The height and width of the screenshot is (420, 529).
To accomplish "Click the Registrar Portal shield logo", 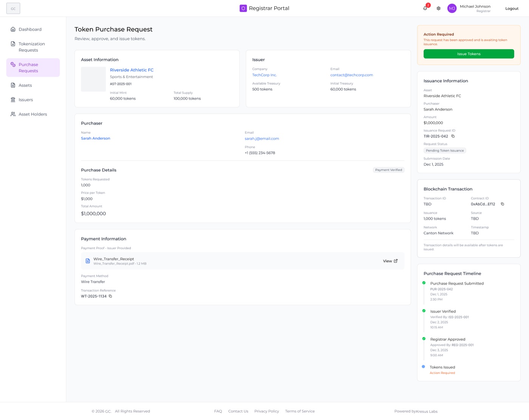I will 243,8.
